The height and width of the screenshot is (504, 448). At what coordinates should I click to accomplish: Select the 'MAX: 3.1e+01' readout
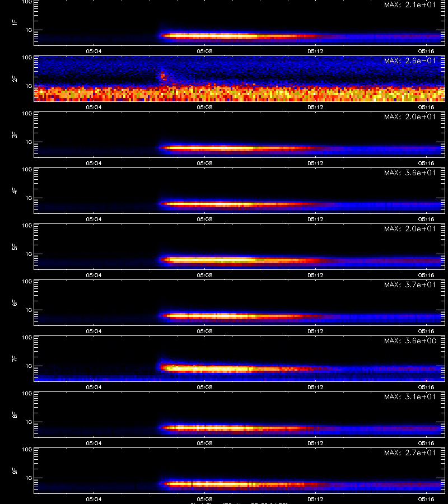pyautogui.click(x=410, y=396)
